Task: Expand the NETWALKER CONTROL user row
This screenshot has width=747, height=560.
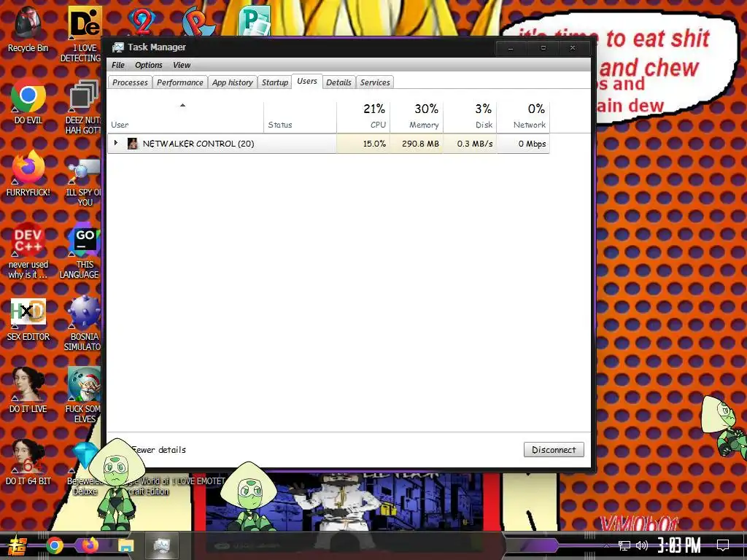Action: pyautogui.click(x=116, y=143)
